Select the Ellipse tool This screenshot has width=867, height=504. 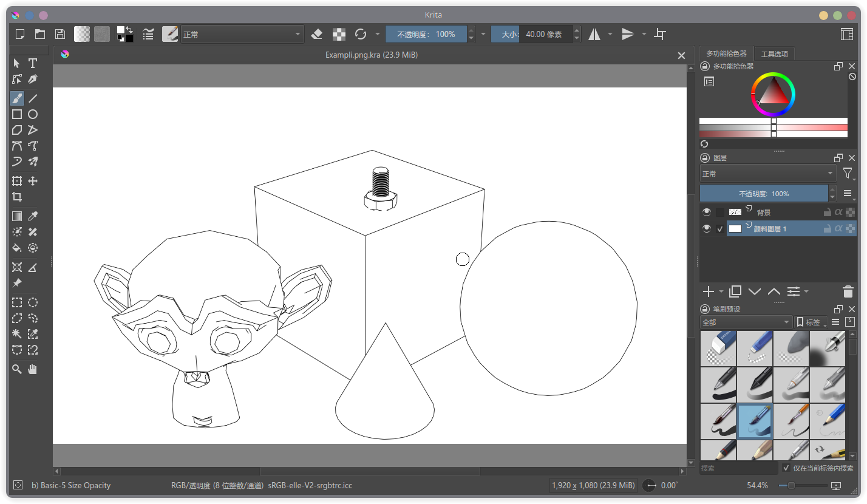pyautogui.click(x=33, y=114)
